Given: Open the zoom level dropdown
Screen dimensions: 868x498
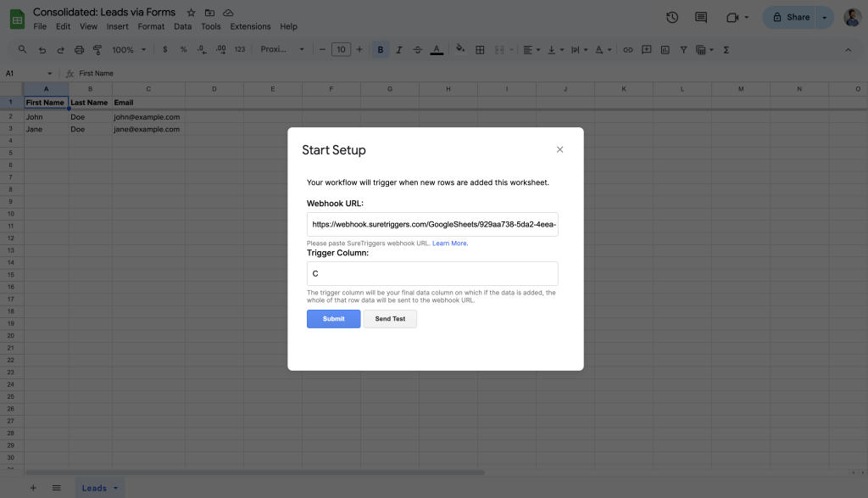Looking at the screenshot, I should point(130,50).
